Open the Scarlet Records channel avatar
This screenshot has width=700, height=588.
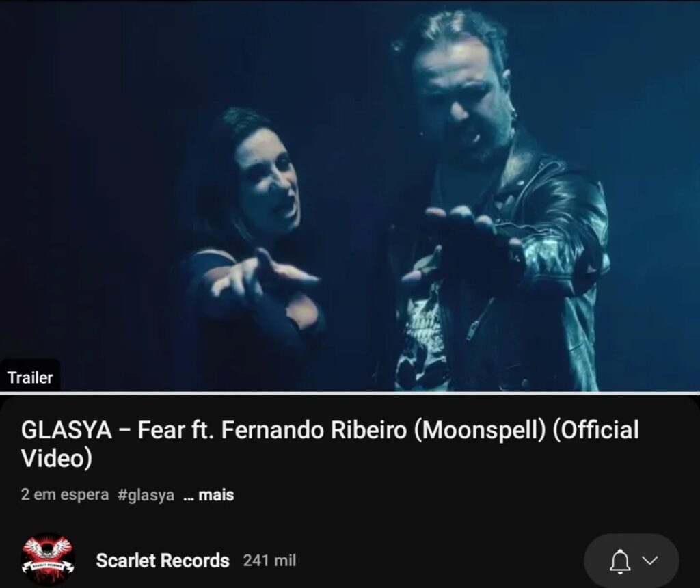click(48, 560)
